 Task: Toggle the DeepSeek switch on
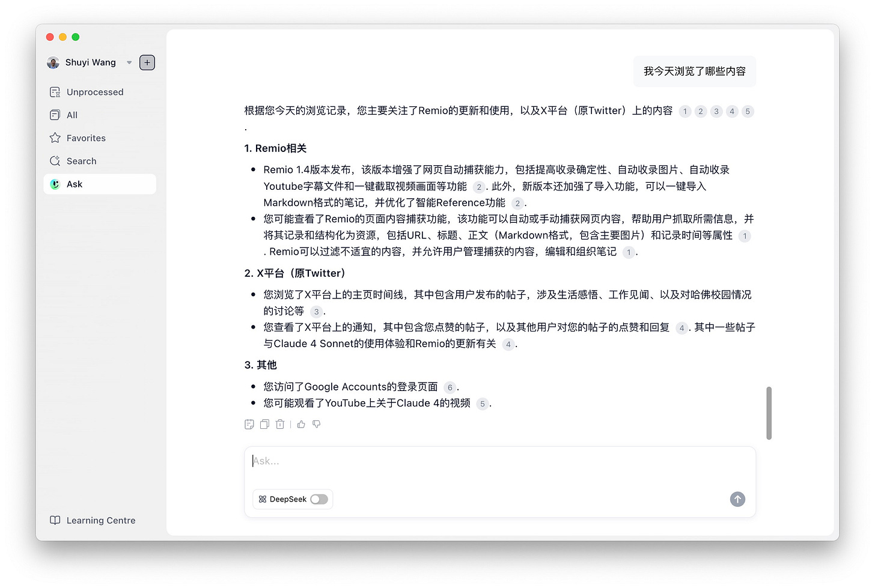tap(319, 499)
